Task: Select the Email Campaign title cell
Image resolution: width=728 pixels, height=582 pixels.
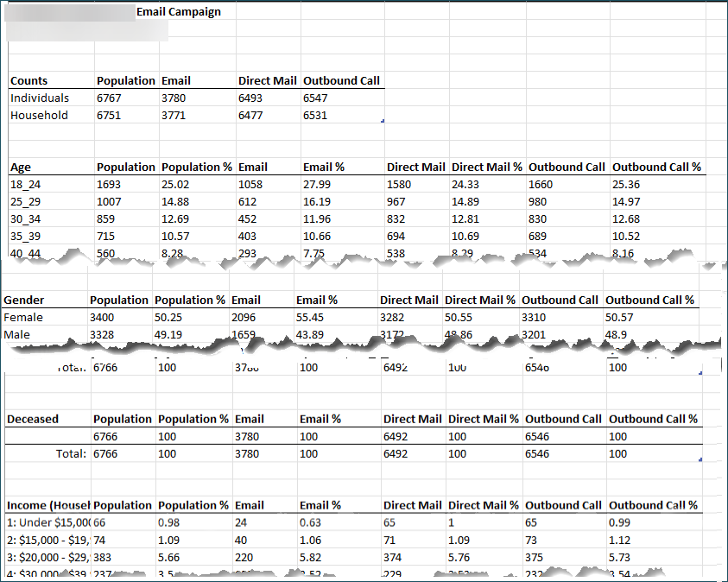Action: pyautogui.click(x=178, y=12)
